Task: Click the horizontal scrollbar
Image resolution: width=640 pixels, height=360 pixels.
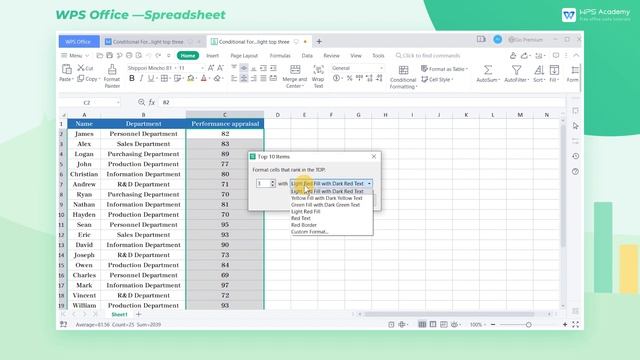Action: coord(449,314)
